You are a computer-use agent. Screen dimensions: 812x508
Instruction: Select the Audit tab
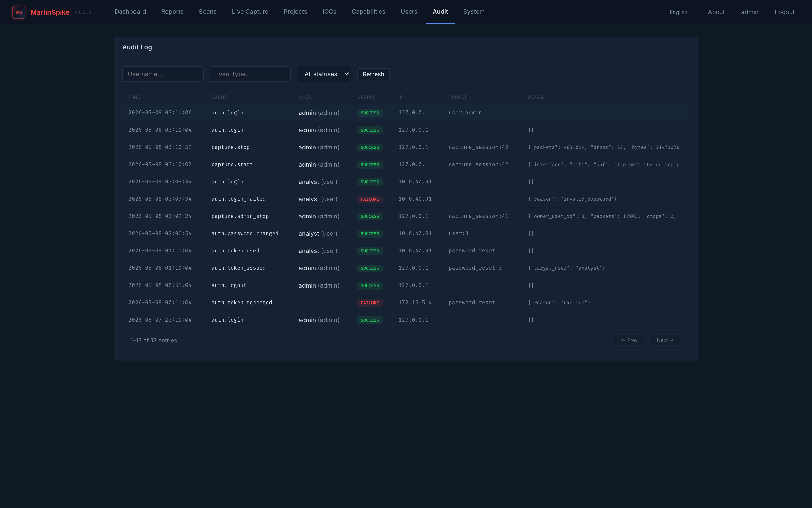click(x=440, y=12)
